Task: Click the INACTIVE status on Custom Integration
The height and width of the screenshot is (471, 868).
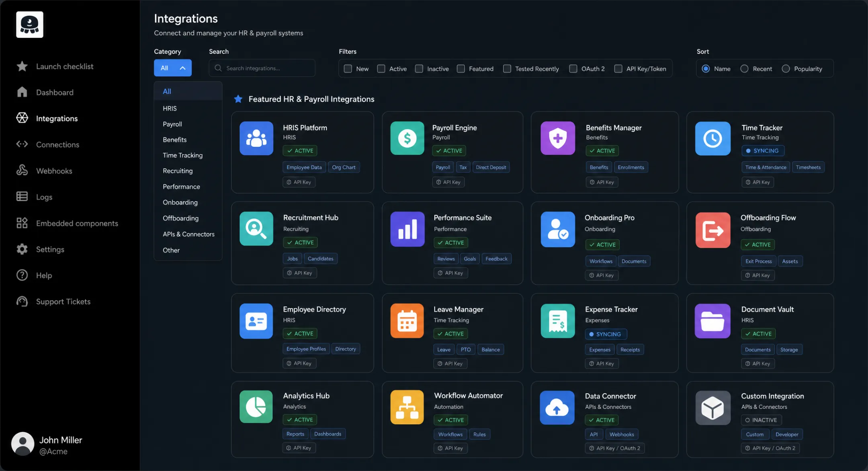Action: pos(761,420)
